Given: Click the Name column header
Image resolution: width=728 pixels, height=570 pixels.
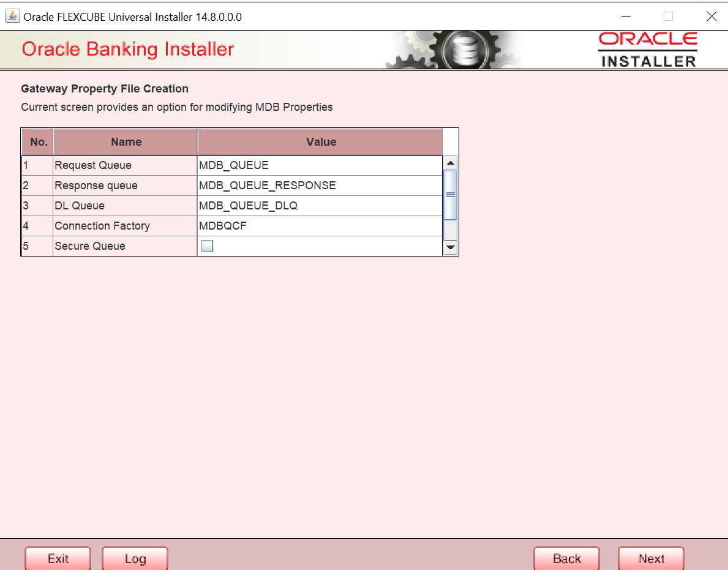Looking at the screenshot, I should tap(126, 142).
